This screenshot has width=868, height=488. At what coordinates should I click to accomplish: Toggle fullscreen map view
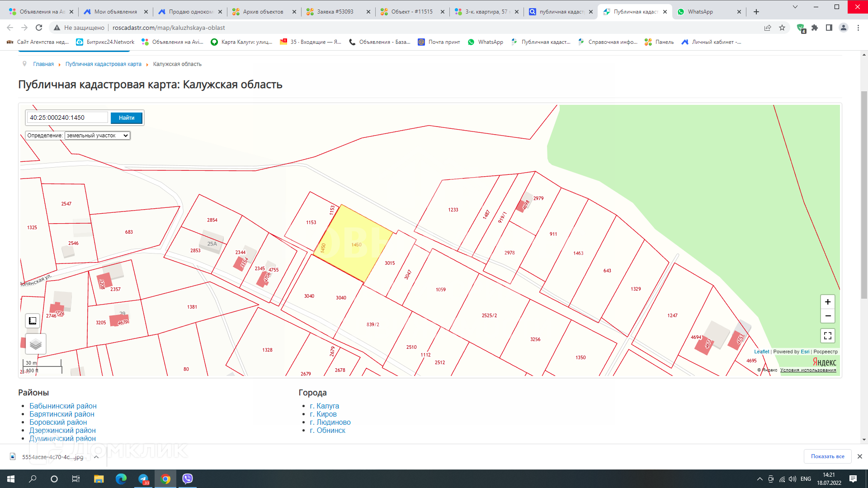click(827, 336)
